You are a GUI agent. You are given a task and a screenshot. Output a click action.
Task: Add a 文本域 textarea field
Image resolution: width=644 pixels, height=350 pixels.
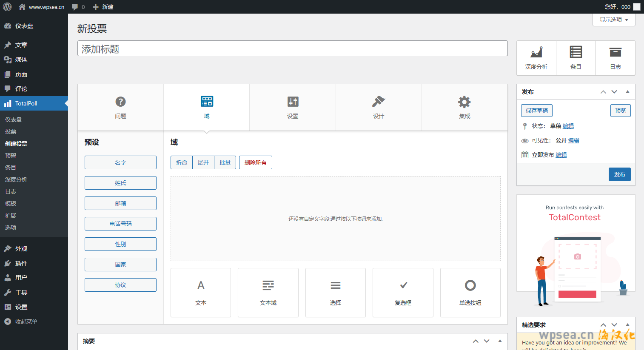click(x=268, y=293)
